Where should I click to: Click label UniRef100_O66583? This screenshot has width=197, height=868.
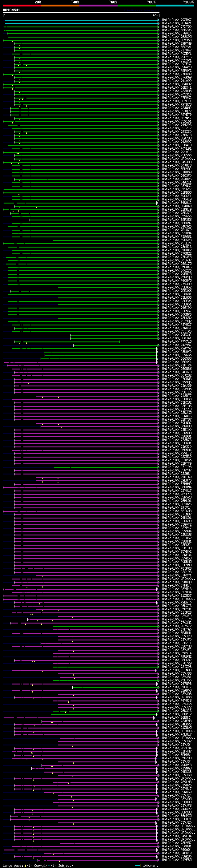click(176, 358)
